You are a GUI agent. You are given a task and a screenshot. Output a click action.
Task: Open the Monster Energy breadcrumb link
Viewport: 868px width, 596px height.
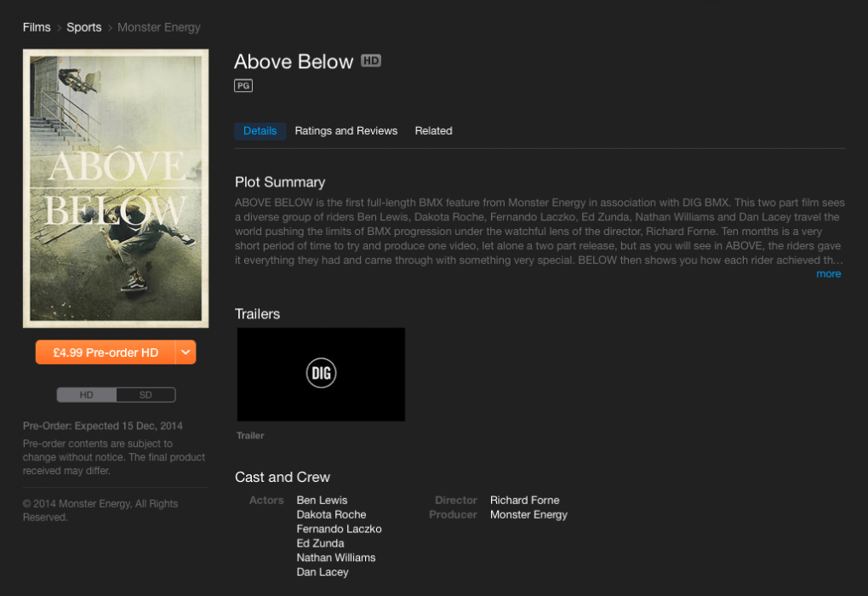(x=159, y=27)
